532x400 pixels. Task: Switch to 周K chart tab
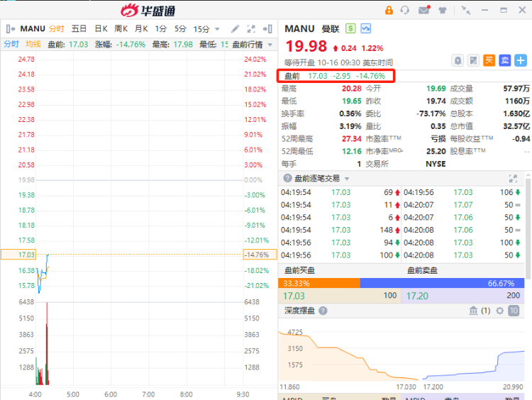click(121, 29)
